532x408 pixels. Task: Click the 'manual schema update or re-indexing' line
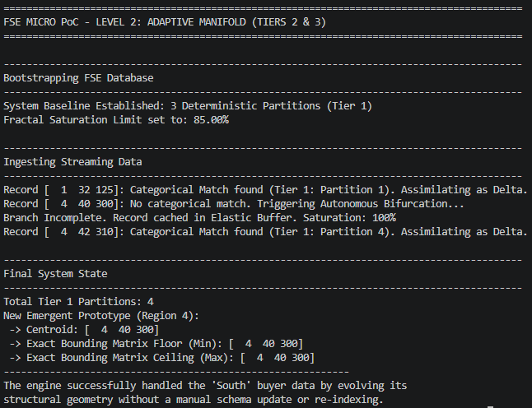[194, 400]
